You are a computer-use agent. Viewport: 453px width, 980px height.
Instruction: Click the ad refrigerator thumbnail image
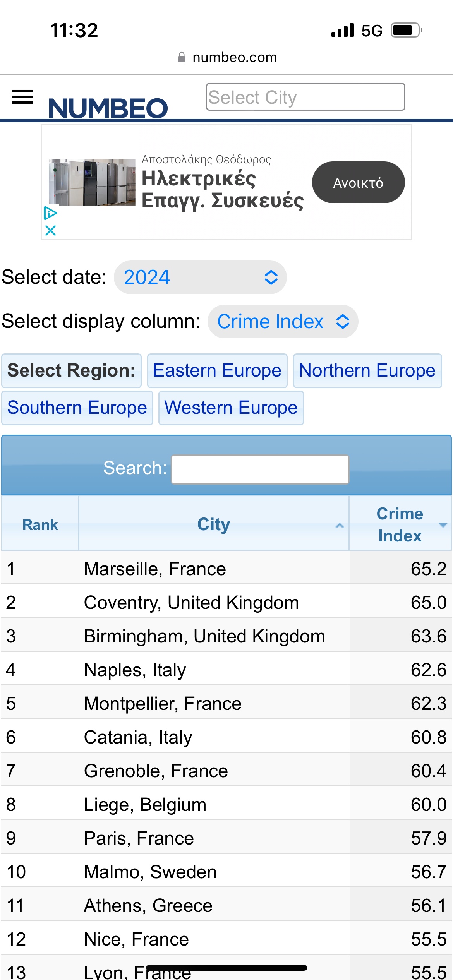[92, 182]
